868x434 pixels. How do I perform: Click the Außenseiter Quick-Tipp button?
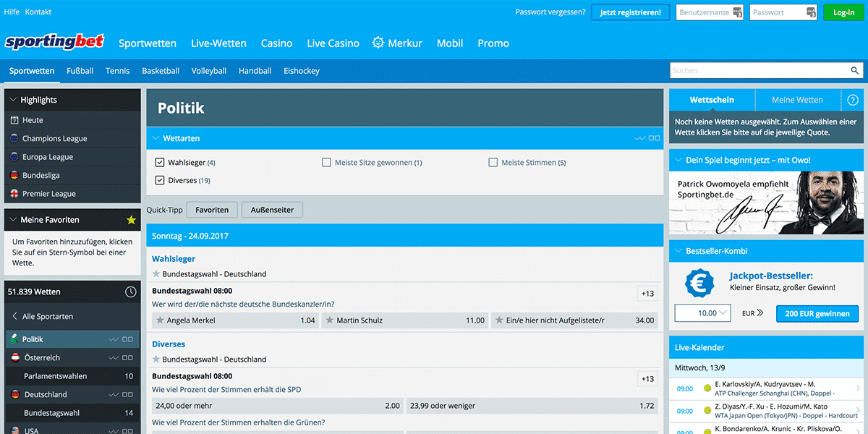click(272, 210)
